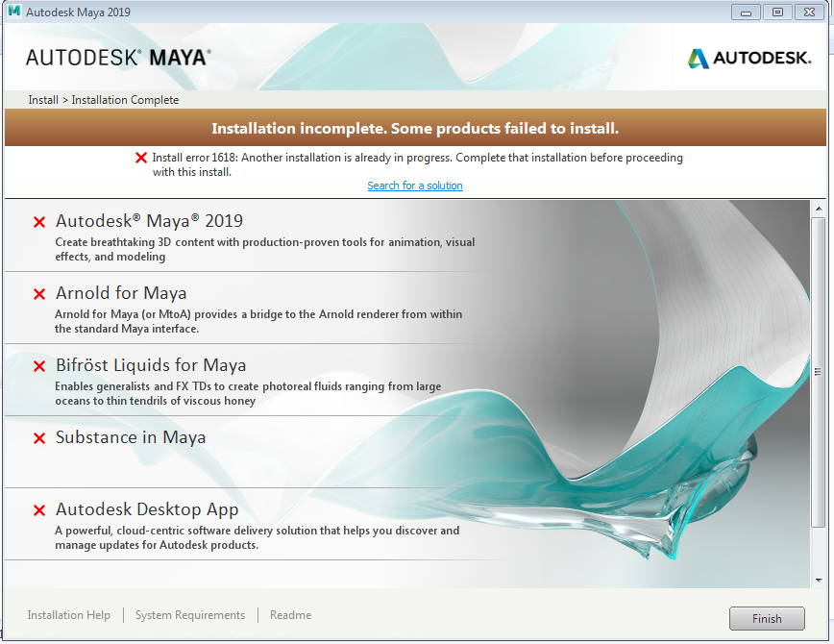Click the Autodesk logo in header
The image size is (834, 644).
(x=748, y=58)
